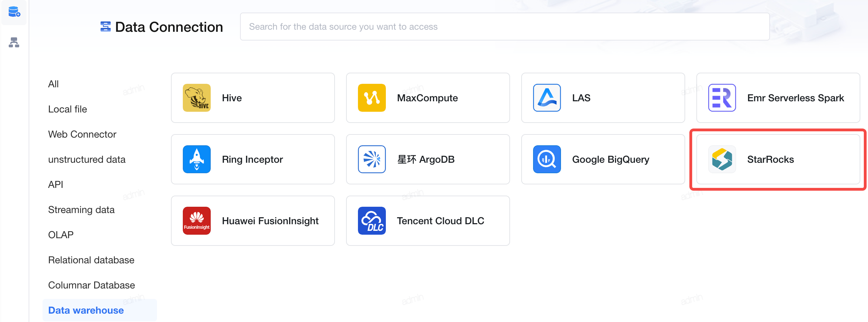Filter by Streaming data category

pos(81,210)
